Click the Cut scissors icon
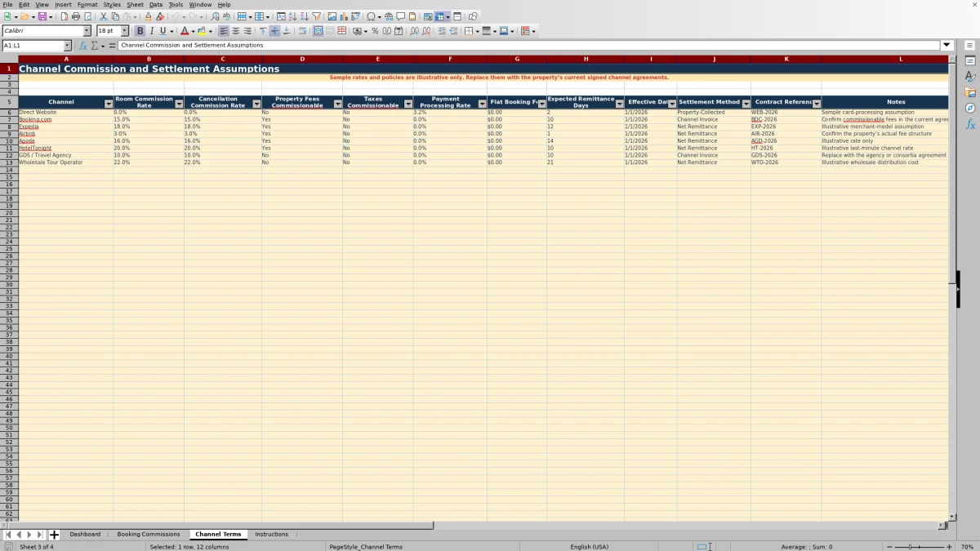 (104, 16)
